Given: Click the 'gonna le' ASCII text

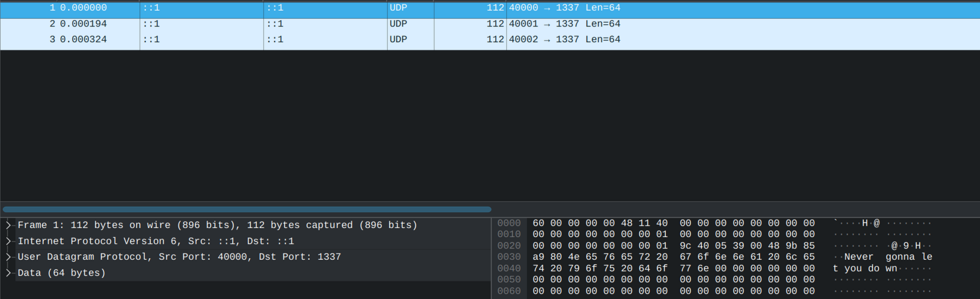Looking at the screenshot, I should (x=909, y=257).
